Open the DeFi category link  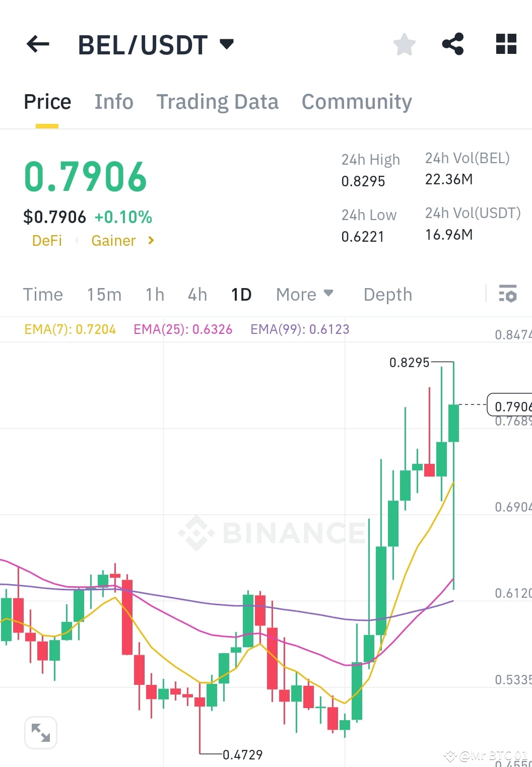[x=47, y=241]
